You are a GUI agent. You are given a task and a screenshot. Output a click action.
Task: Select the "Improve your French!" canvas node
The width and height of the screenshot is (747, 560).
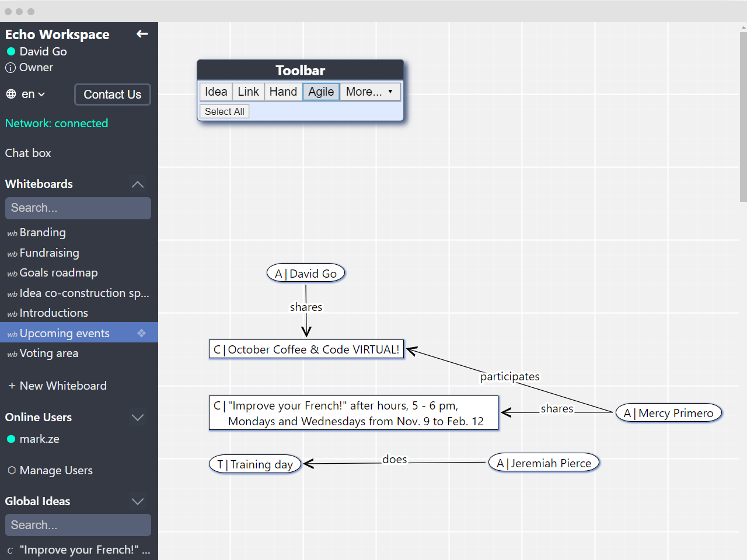click(x=354, y=413)
